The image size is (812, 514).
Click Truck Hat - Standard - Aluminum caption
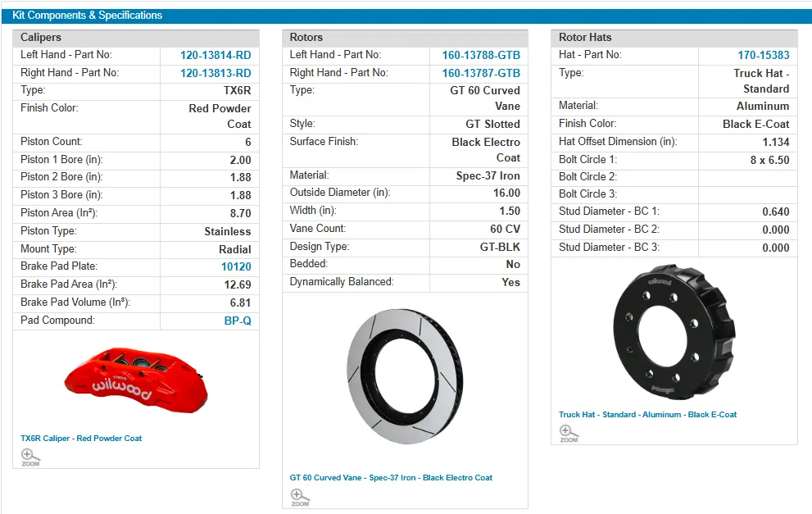(x=647, y=415)
